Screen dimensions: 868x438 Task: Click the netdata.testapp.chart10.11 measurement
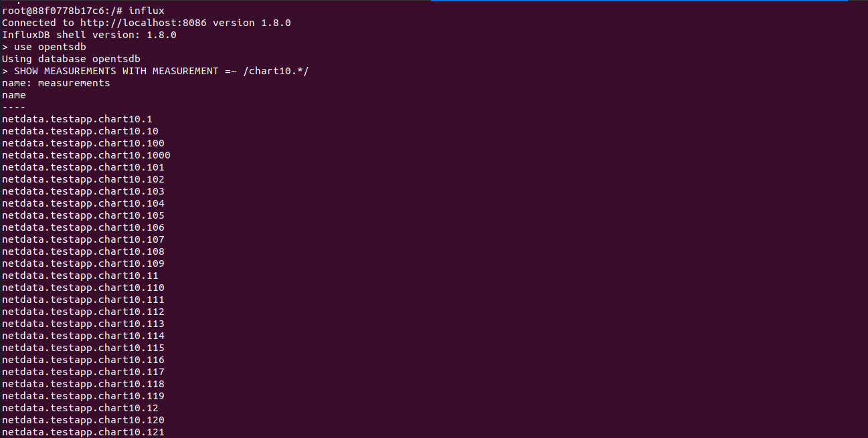tap(80, 276)
